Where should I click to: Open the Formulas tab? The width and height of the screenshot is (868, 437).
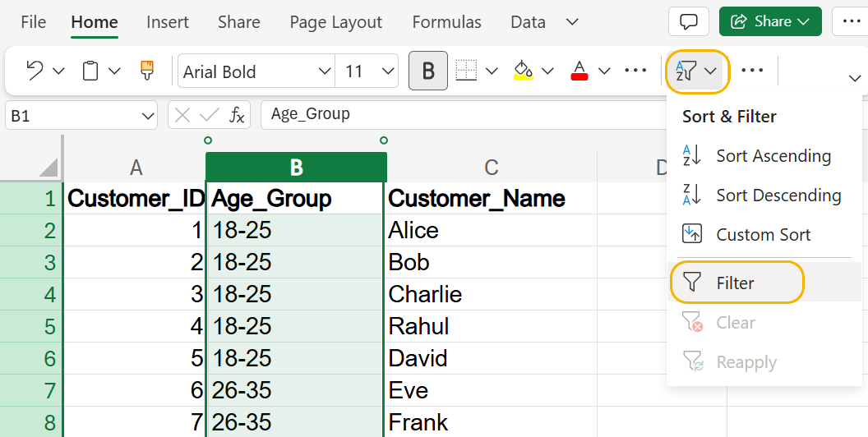pyautogui.click(x=446, y=22)
